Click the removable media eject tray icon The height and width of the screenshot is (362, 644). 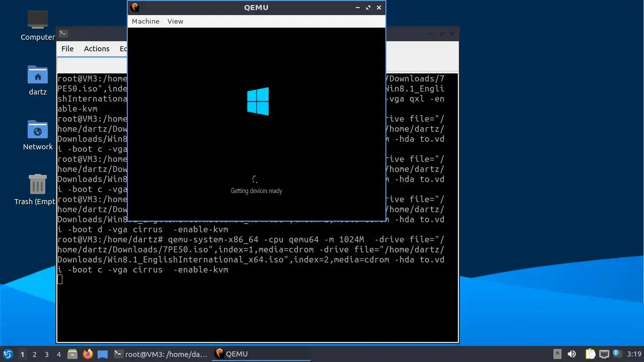557,354
